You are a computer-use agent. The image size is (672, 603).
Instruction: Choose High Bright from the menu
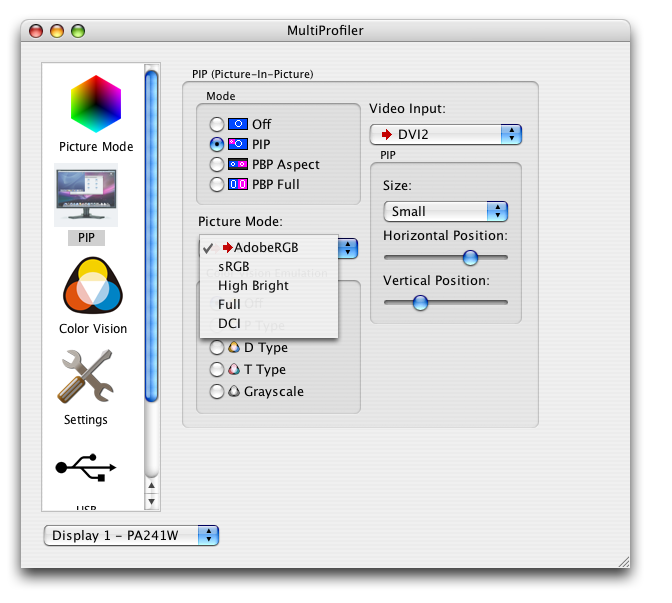point(269,285)
